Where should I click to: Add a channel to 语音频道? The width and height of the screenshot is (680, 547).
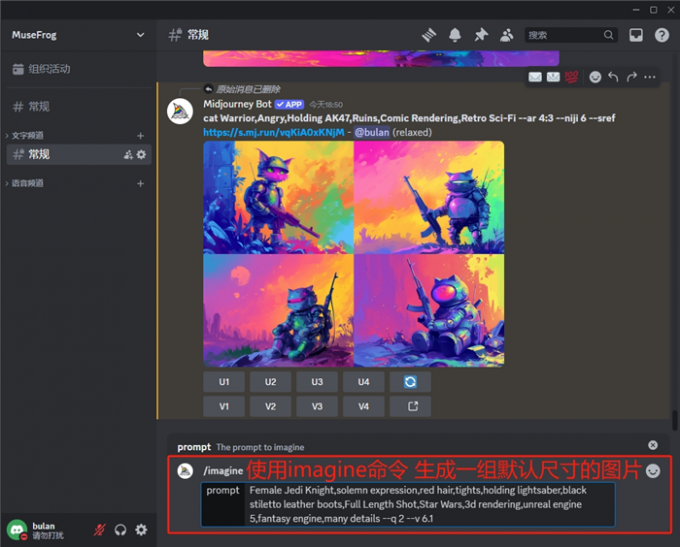tap(140, 183)
